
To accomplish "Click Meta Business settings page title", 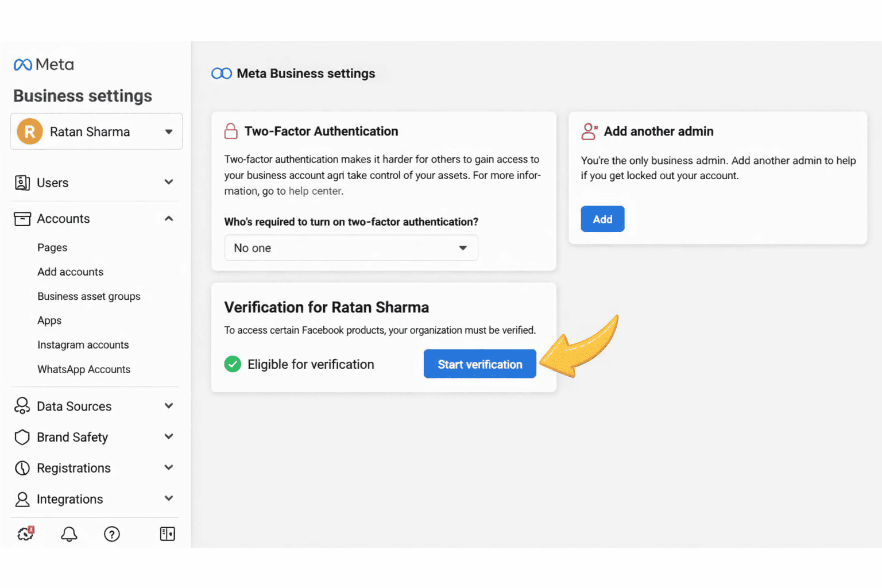I will click(x=306, y=73).
